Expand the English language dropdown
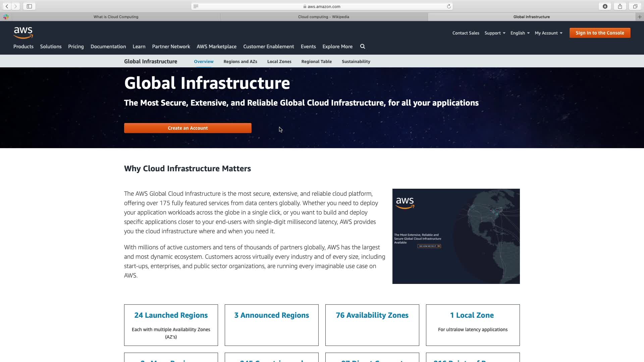644x362 pixels. pos(520,33)
